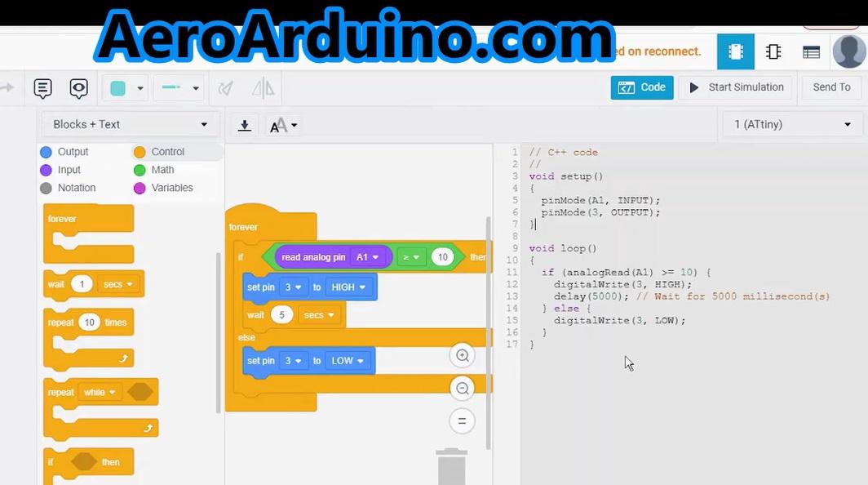Image resolution: width=868 pixels, height=485 pixels.
Task: Click the trash can icon
Action: point(451,466)
